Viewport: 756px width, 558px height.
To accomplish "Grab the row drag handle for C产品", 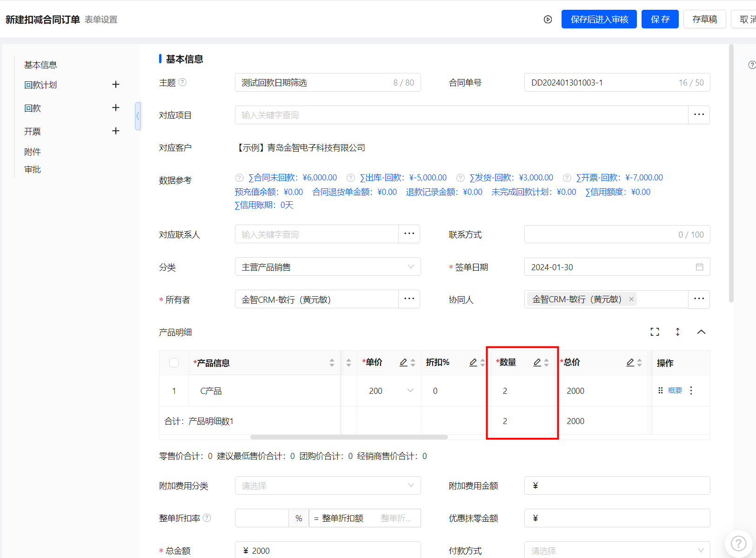I will coord(660,391).
